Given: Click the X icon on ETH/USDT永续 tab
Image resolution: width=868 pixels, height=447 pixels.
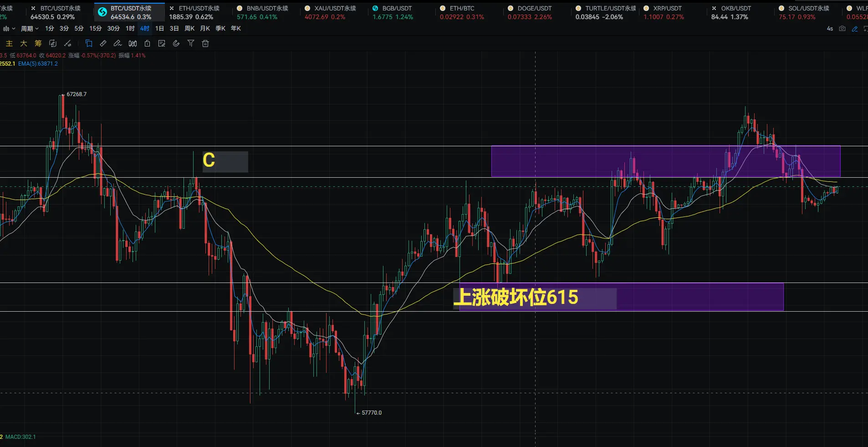Looking at the screenshot, I should coord(172,8).
